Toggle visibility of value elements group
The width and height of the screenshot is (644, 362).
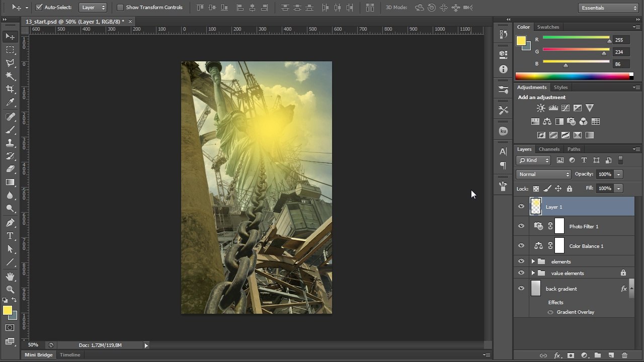click(x=521, y=273)
